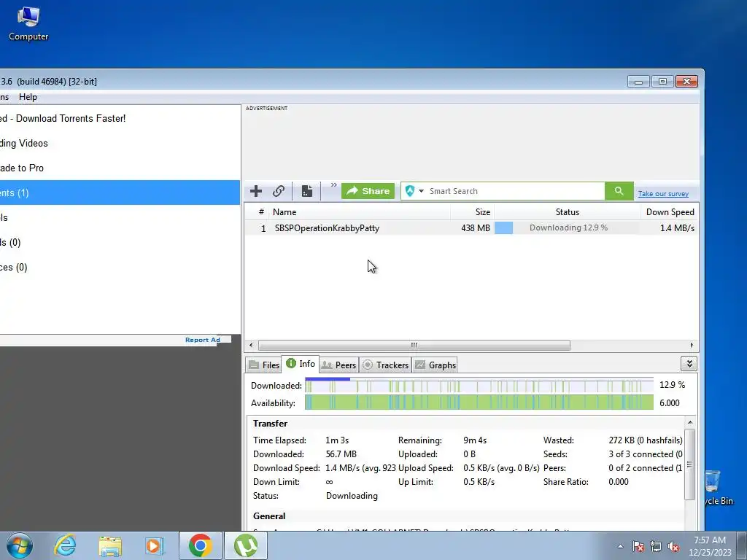
Task: Open the Computer desktop icon
Action: click(x=28, y=24)
